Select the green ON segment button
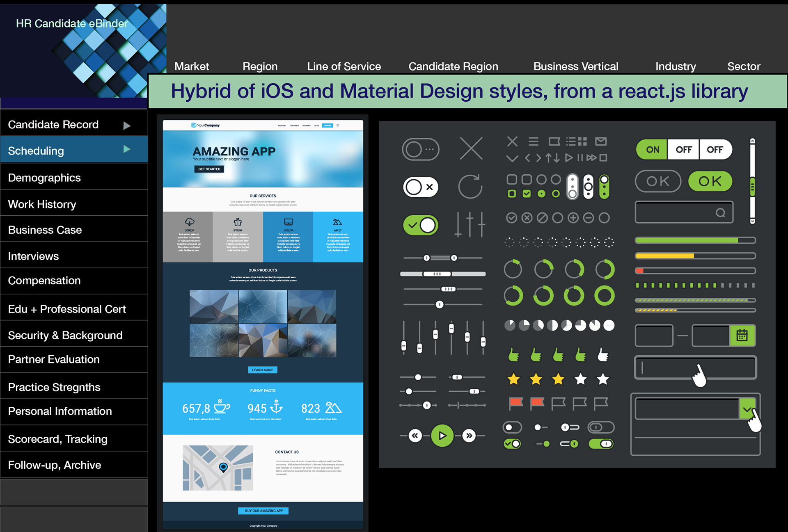788x532 pixels. coord(652,150)
